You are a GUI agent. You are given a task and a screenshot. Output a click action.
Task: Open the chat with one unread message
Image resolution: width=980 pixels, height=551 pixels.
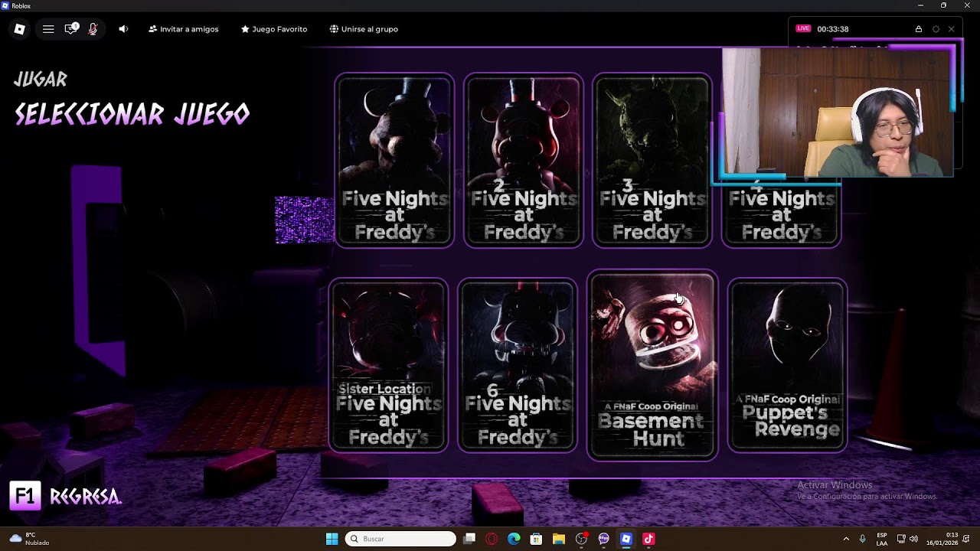point(71,29)
